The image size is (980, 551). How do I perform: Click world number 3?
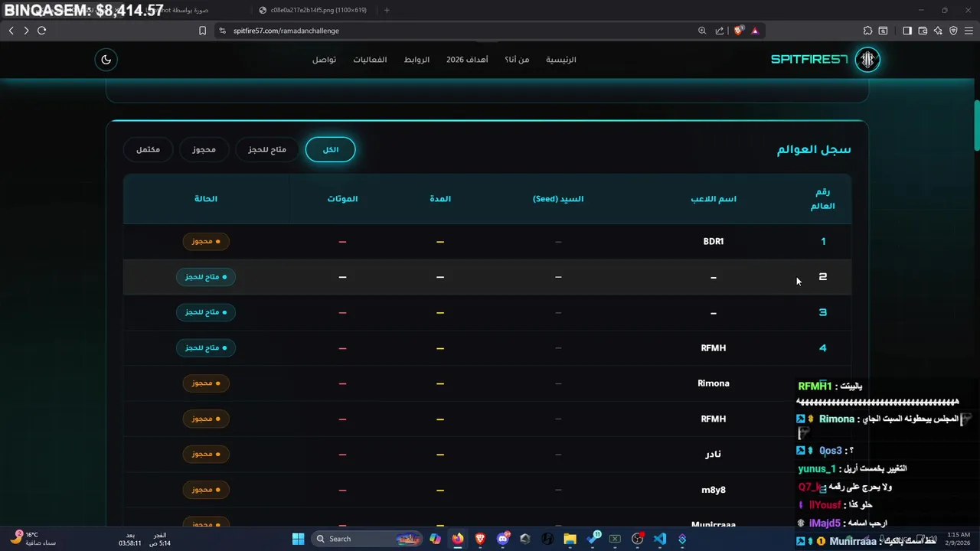(x=823, y=312)
